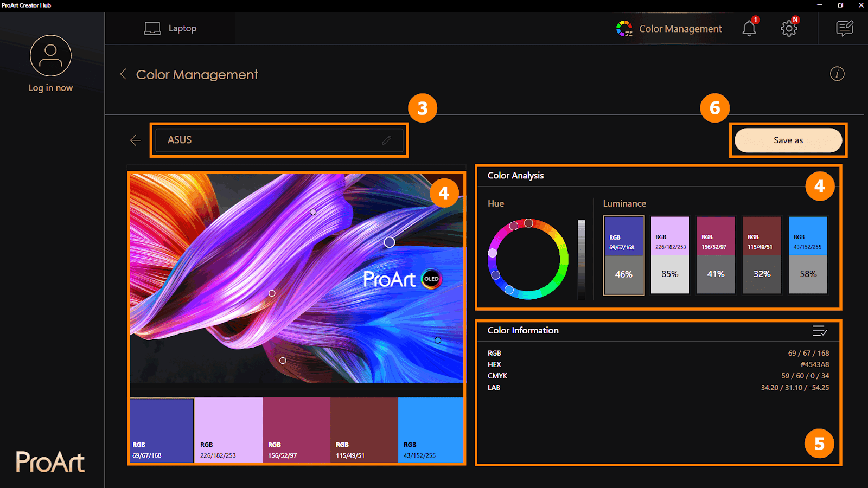This screenshot has height=488, width=868.
Task: Select the largest color picker point on image
Action: 390,242
